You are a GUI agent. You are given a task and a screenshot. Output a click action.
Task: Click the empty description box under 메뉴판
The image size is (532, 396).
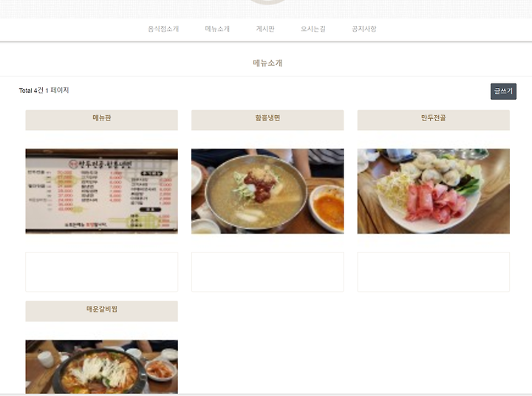click(x=101, y=272)
